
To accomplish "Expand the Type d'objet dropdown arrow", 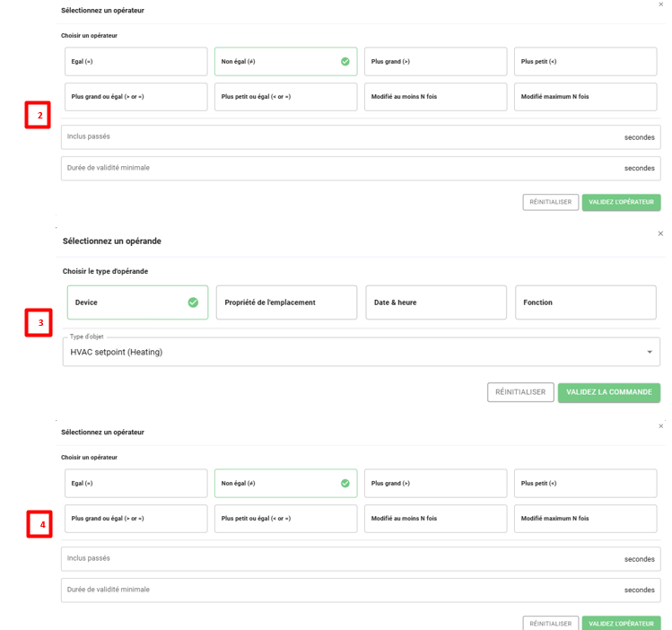I will [x=650, y=352].
